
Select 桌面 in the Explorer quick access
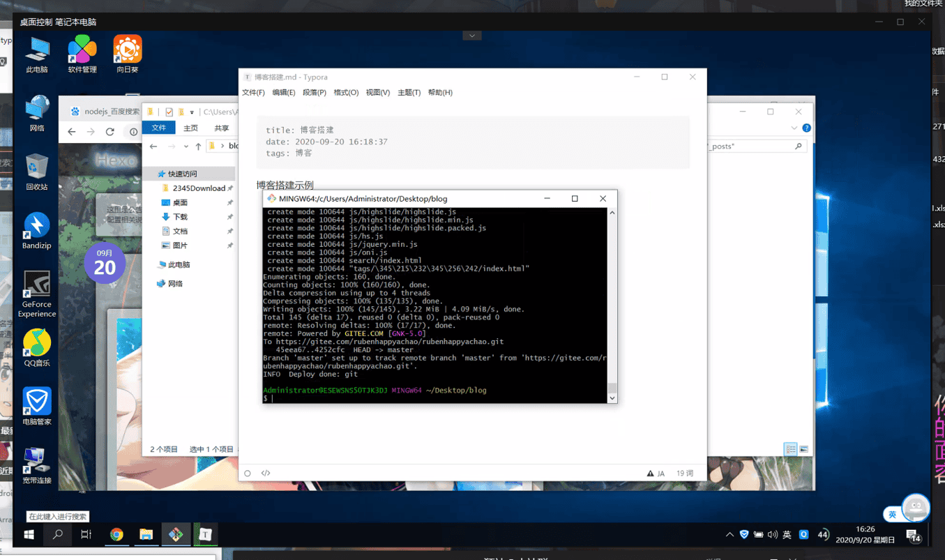pyautogui.click(x=180, y=202)
